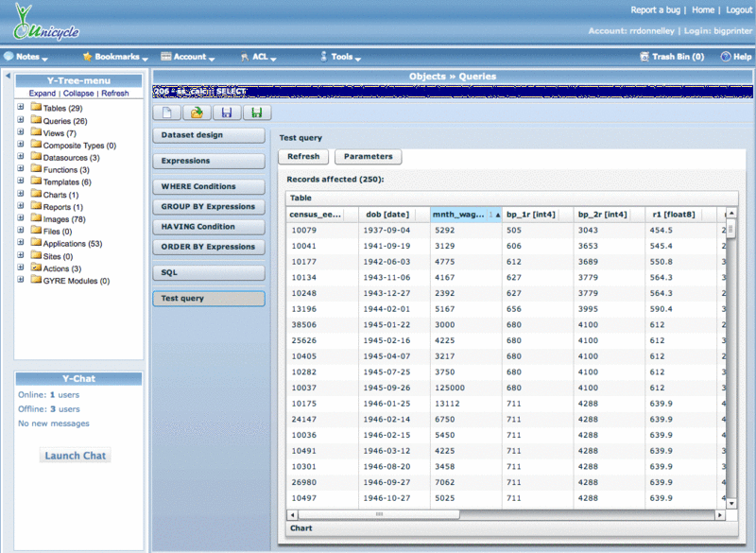This screenshot has width=756, height=553.
Task: Open the Tools dropdown menu
Action: tap(341, 57)
